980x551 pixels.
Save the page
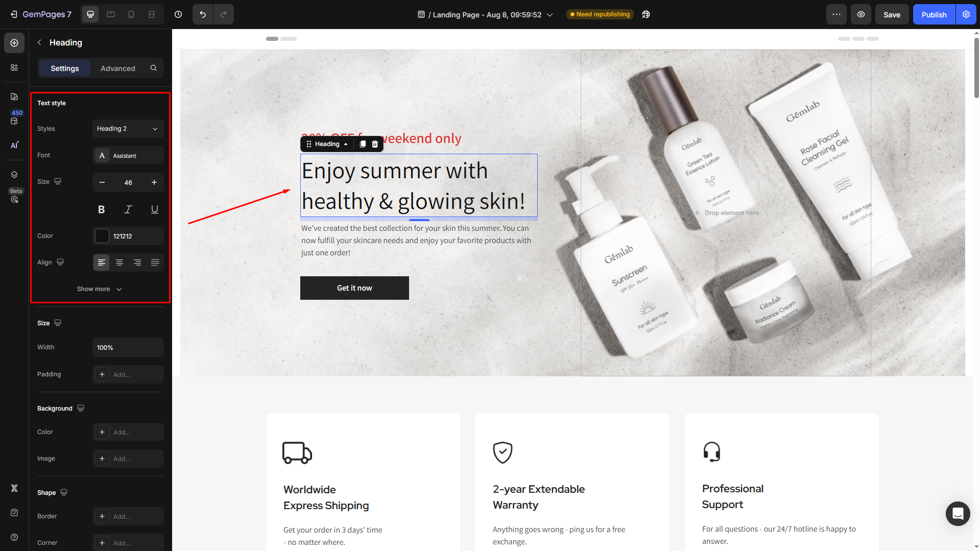point(892,14)
